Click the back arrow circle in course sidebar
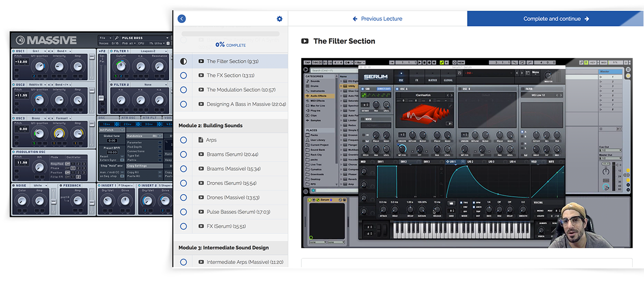The image size is (644, 286). (x=182, y=19)
